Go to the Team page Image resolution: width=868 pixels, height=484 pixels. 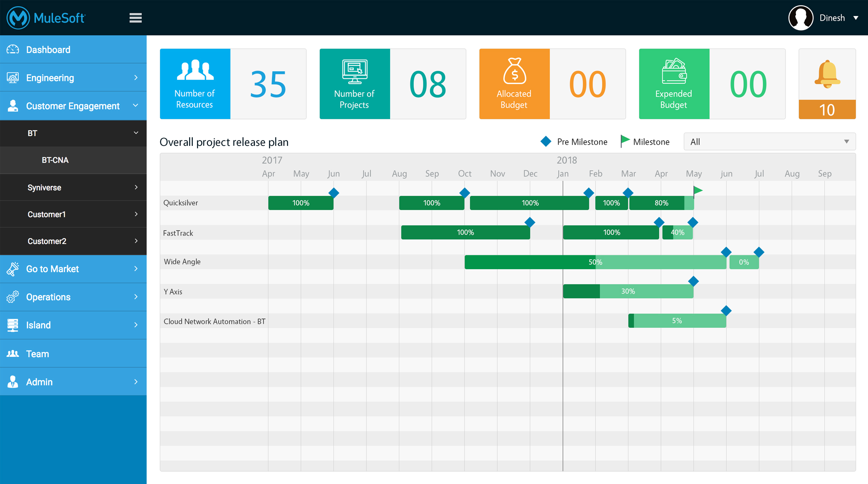(x=37, y=354)
